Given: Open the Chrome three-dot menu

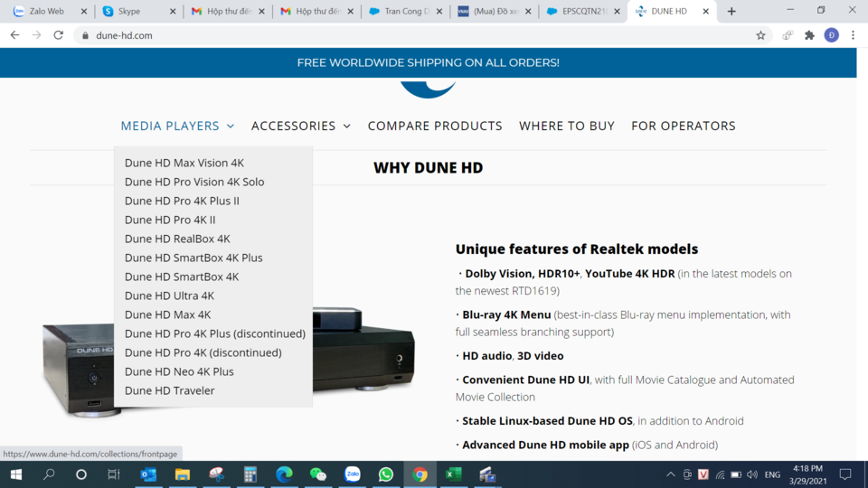Looking at the screenshot, I should [853, 35].
